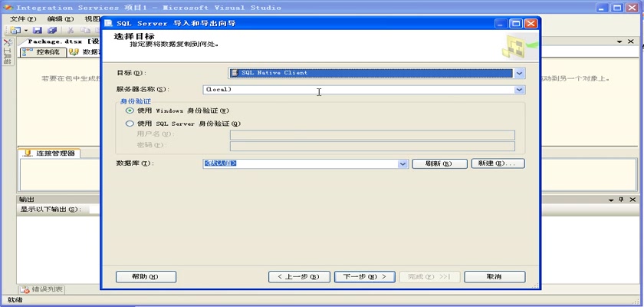Click the 新建 button

click(x=498, y=163)
